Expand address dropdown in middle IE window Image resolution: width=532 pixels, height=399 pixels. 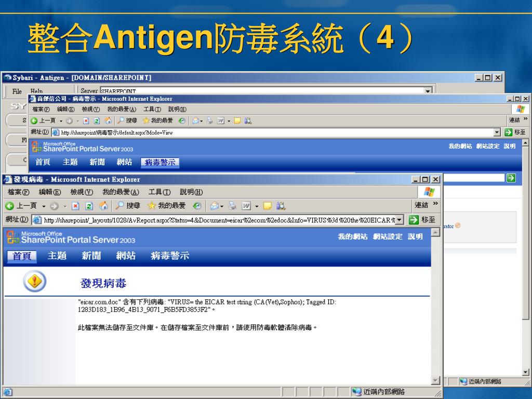click(497, 132)
